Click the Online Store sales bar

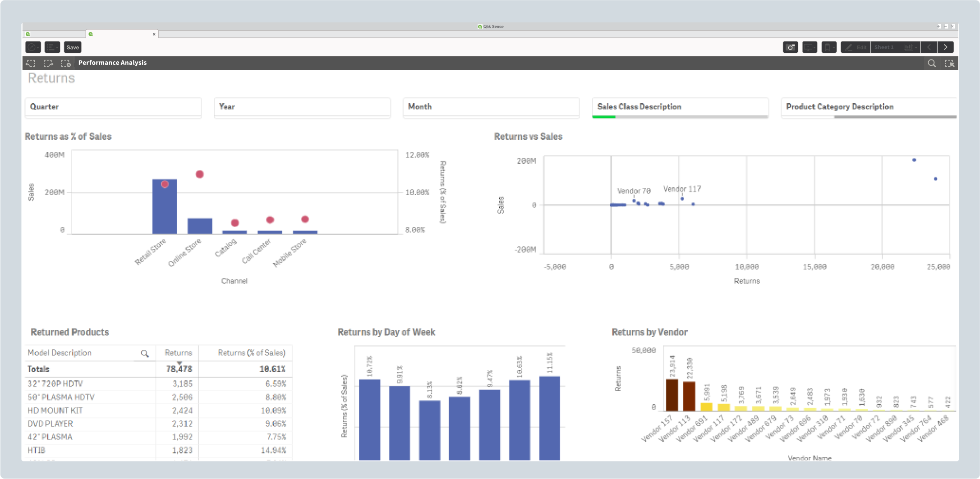[200, 226]
